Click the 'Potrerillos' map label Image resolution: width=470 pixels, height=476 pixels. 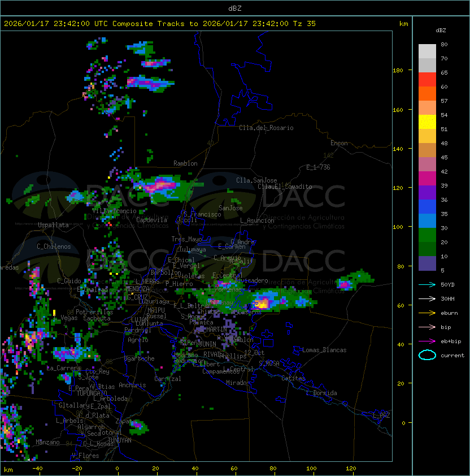(x=94, y=312)
